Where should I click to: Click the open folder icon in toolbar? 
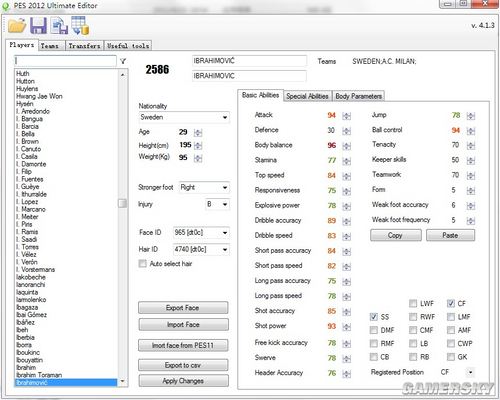pos(17,26)
